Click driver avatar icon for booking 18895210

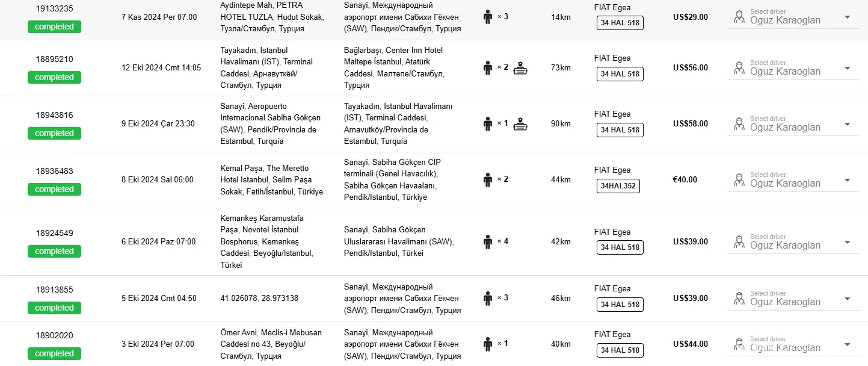point(739,68)
